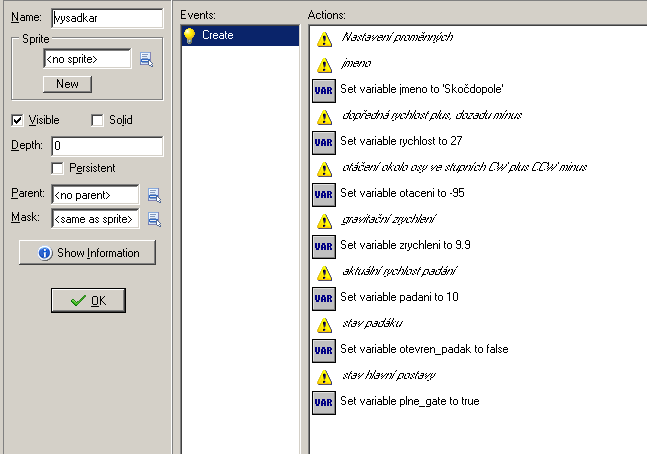Select VAR icon for jmeno variable action

(324, 90)
